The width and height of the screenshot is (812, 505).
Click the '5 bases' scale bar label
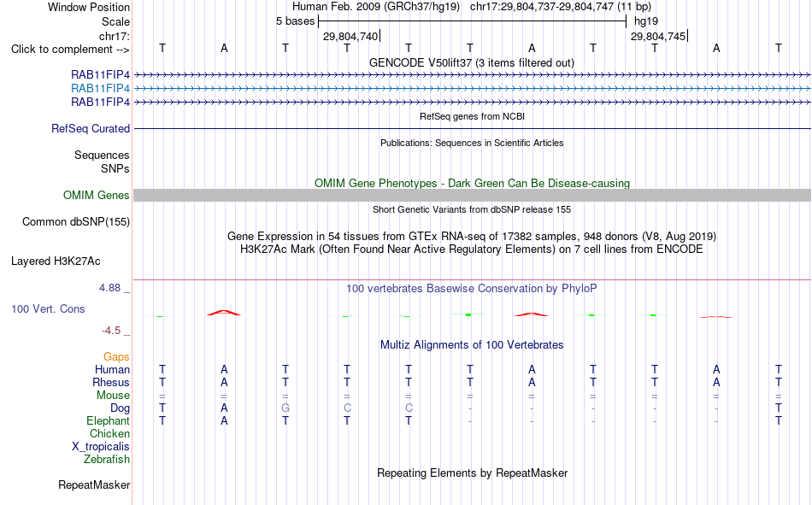pos(295,21)
